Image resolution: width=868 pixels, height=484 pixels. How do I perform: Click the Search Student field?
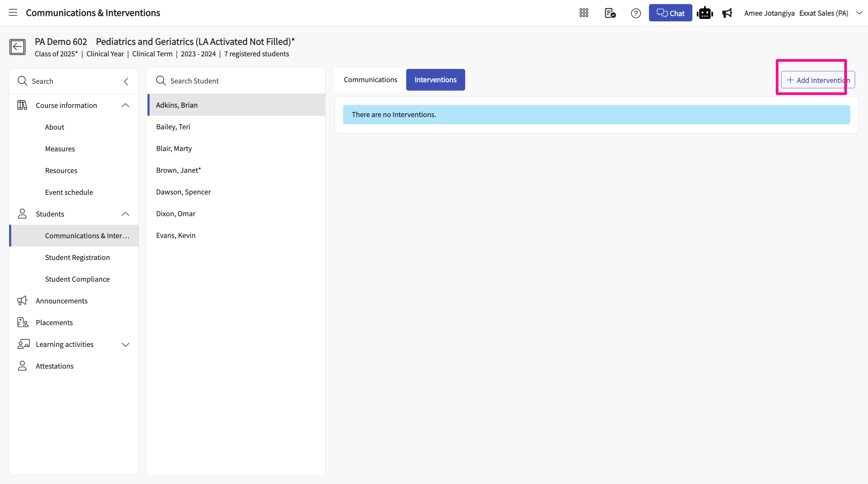(x=237, y=81)
